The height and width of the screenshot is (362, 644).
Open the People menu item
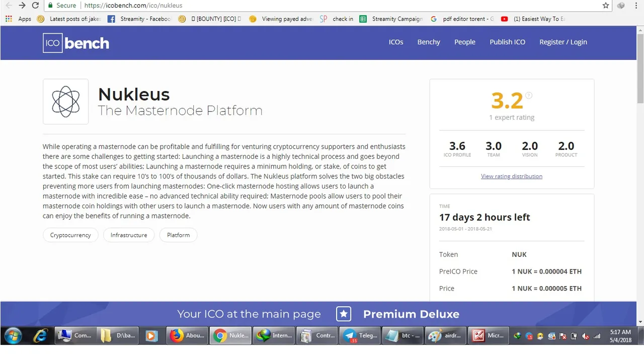point(465,42)
